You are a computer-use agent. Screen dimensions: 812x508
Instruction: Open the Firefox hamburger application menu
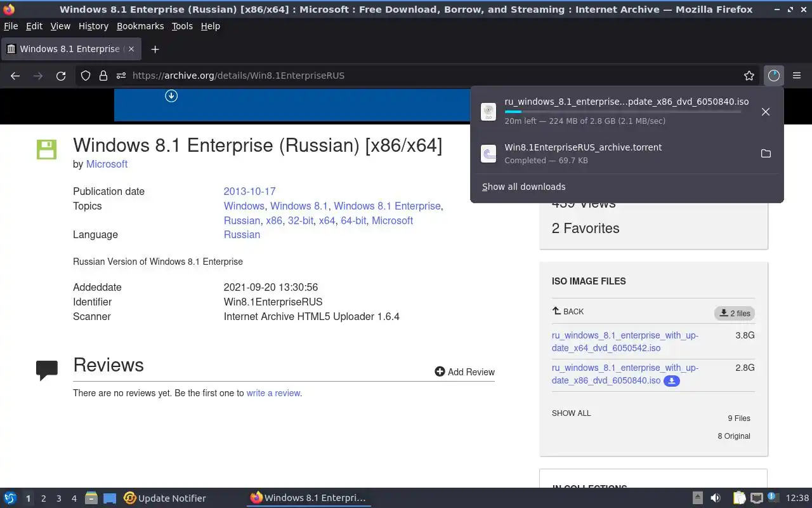click(797, 76)
